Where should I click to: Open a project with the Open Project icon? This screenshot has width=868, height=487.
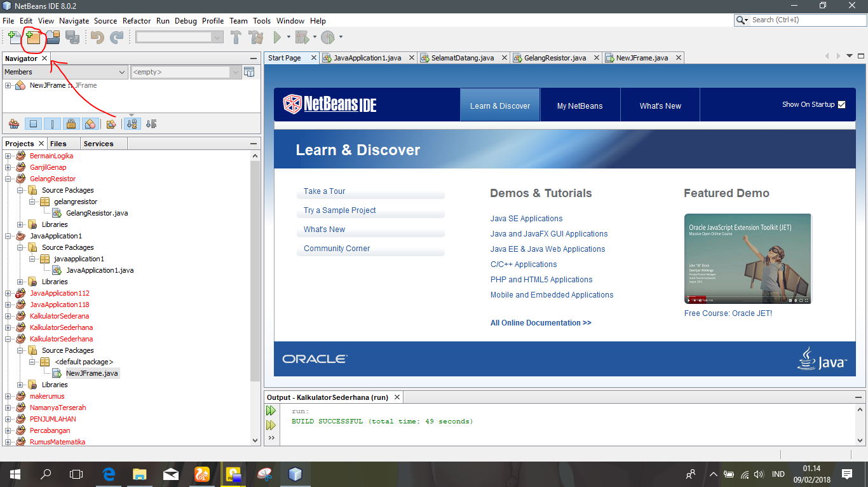point(53,37)
